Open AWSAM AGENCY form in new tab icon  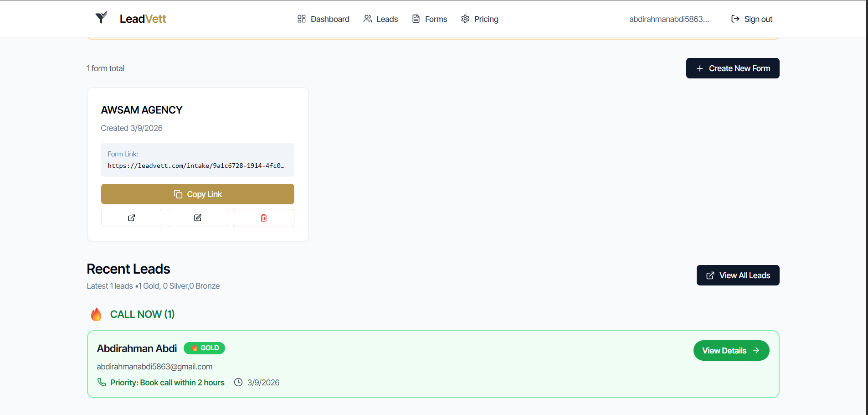point(132,218)
